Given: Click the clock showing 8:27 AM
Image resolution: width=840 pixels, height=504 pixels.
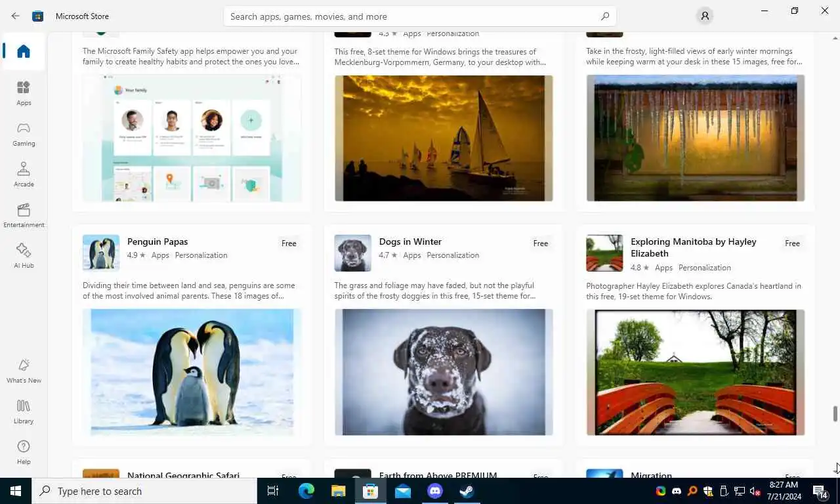Looking at the screenshot, I should coord(784,485).
